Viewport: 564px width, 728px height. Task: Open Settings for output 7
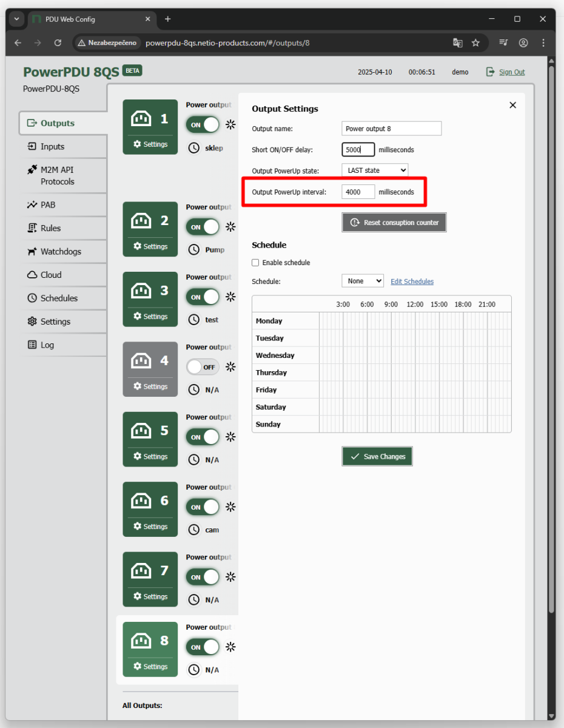point(150,596)
